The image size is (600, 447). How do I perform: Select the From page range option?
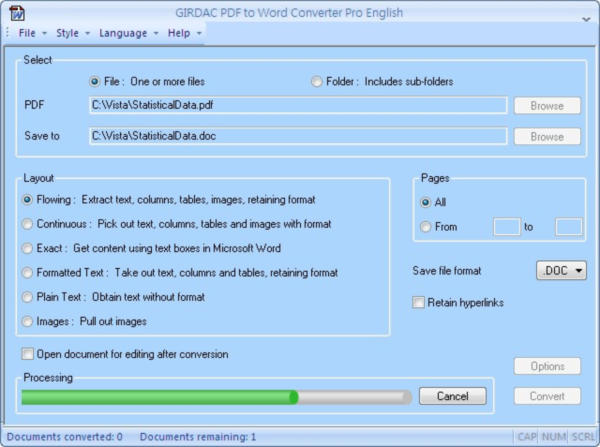(426, 227)
